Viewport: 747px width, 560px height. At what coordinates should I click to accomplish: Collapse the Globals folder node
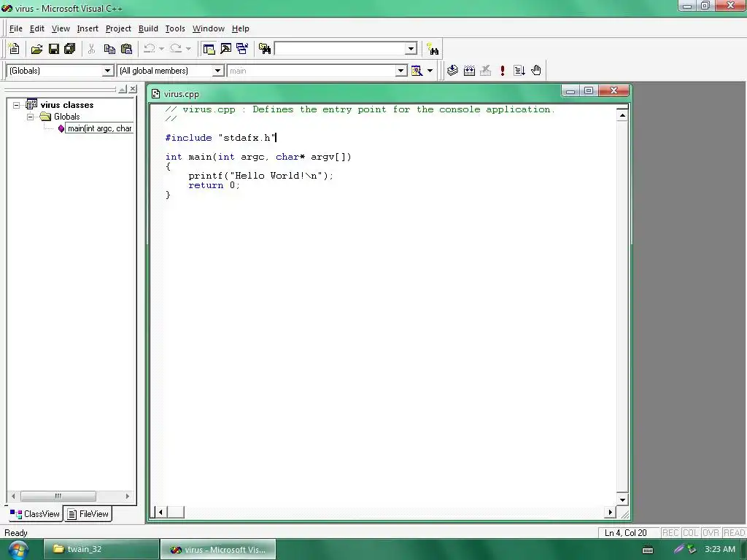pyautogui.click(x=31, y=117)
